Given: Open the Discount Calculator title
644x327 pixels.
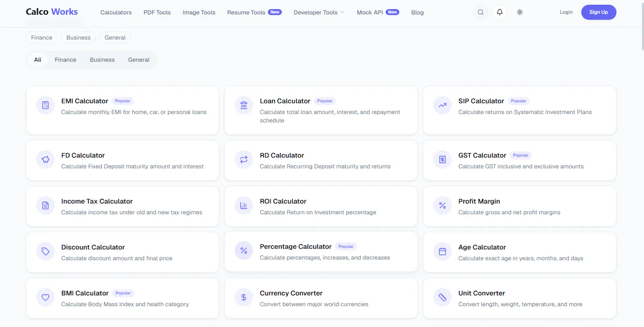Looking at the screenshot, I should pyautogui.click(x=93, y=247).
